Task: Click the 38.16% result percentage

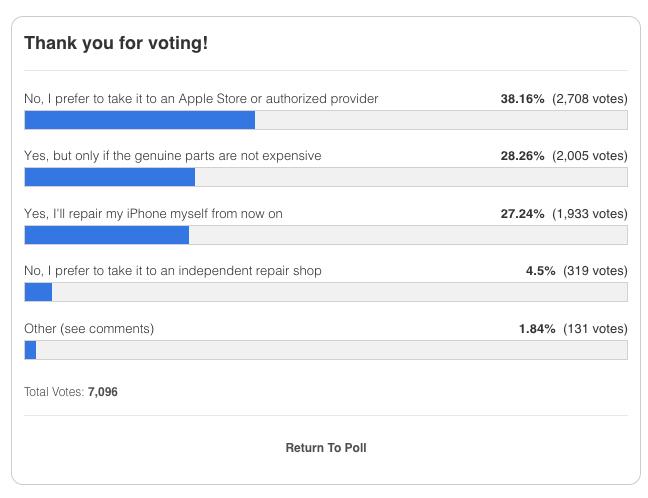Action: click(x=522, y=99)
